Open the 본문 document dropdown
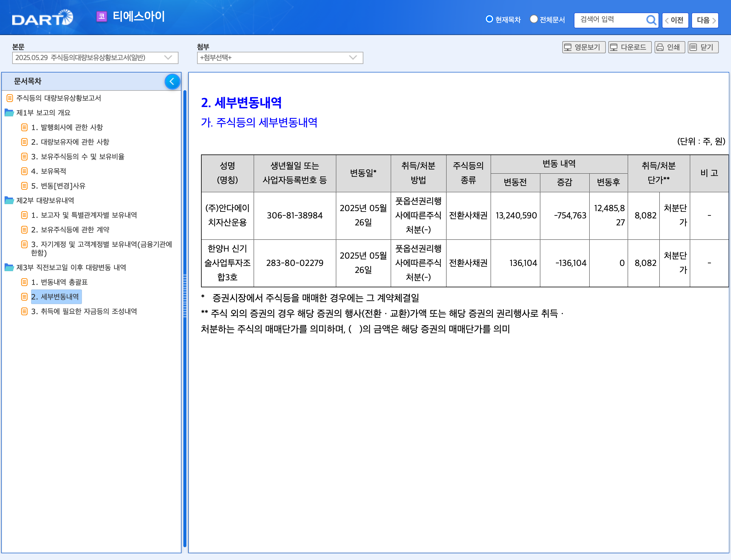This screenshot has height=560, width=731. click(x=95, y=58)
